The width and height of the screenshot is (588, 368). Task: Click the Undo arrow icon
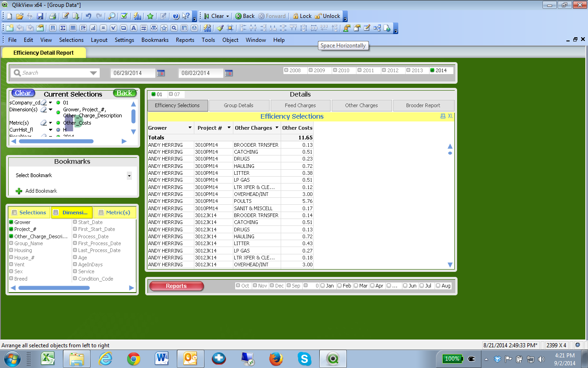tap(88, 16)
